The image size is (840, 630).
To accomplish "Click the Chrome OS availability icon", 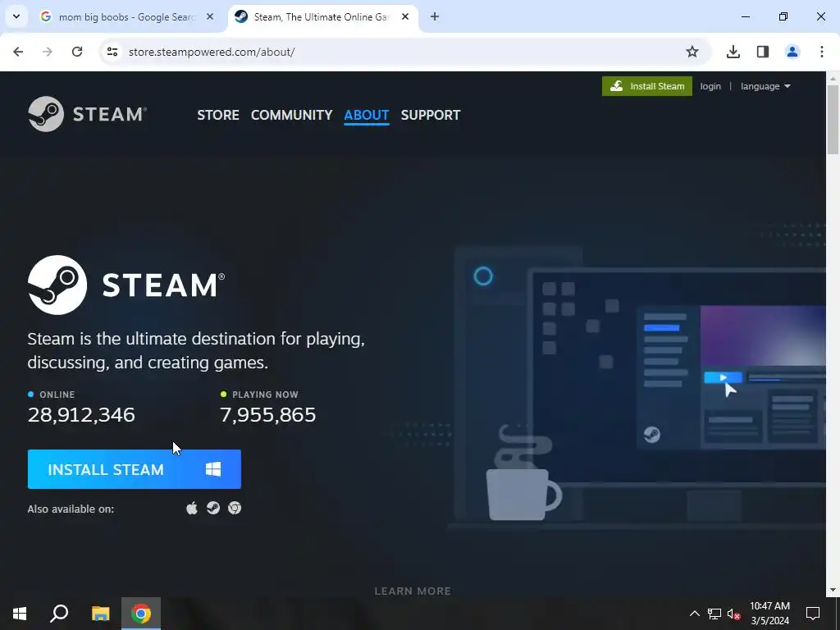I will 235,508.
